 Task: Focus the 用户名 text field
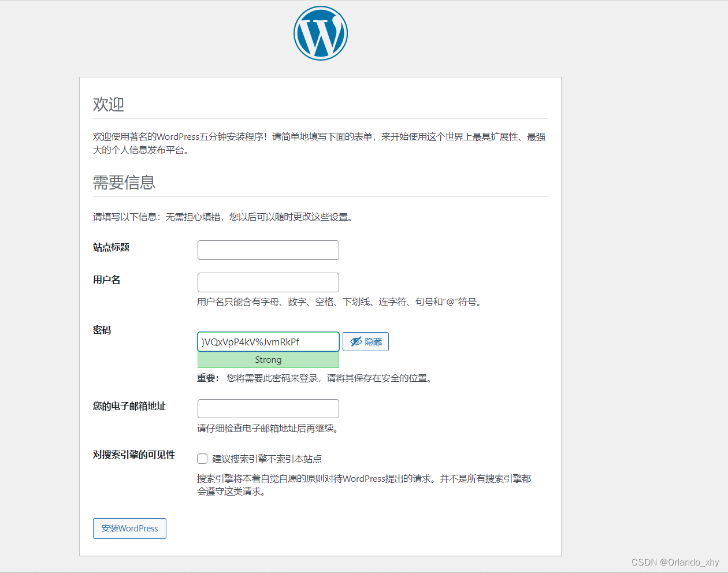268,282
